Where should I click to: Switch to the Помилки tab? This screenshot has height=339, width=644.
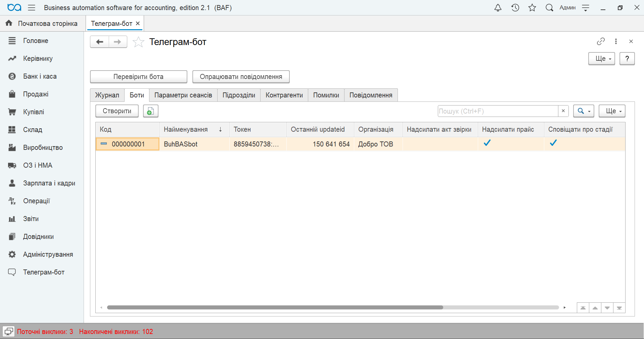pos(326,95)
